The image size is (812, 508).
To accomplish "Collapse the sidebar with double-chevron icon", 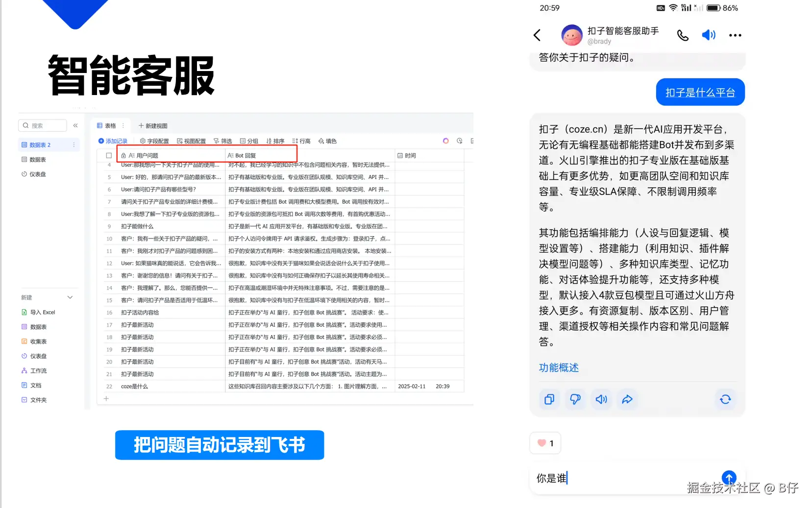I will [x=75, y=125].
